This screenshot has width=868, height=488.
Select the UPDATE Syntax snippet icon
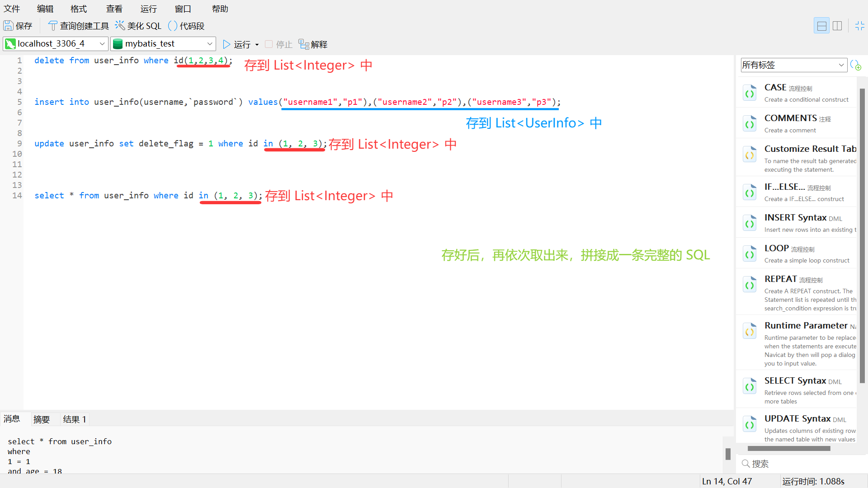[x=750, y=424]
